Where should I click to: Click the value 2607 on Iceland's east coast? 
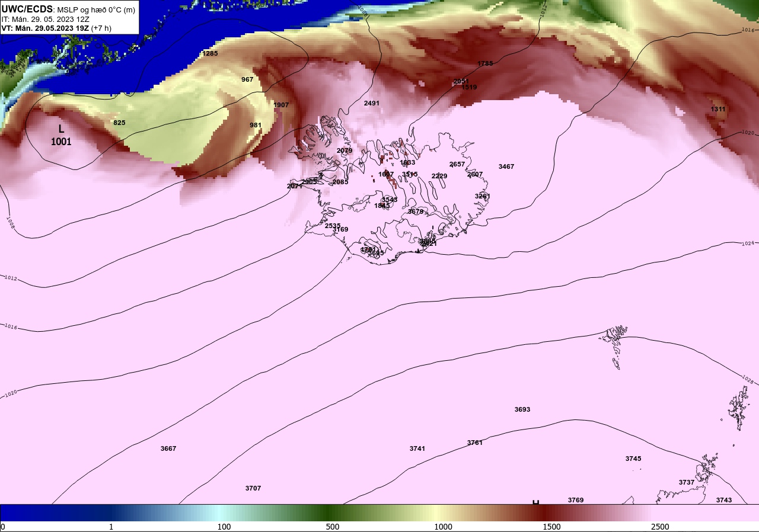click(x=475, y=174)
